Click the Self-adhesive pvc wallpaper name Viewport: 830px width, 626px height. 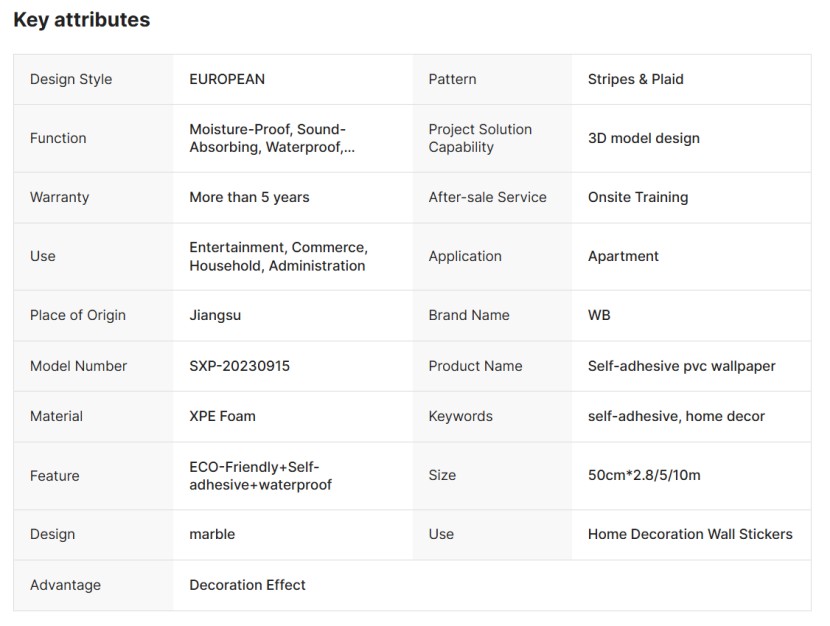coord(681,366)
